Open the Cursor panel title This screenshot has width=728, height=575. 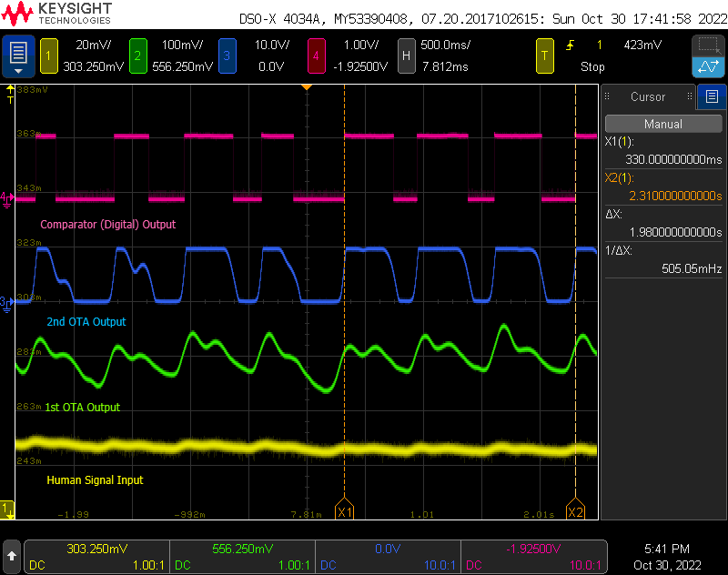tap(648, 96)
